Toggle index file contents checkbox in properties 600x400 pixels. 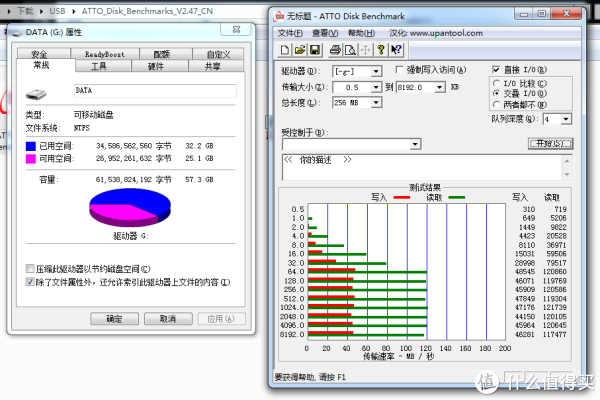(x=30, y=282)
